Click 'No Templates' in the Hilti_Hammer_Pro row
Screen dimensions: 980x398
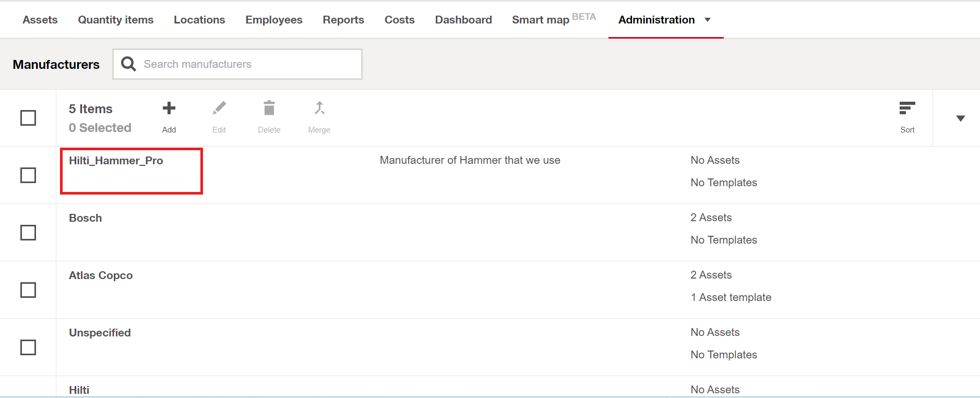pos(724,183)
